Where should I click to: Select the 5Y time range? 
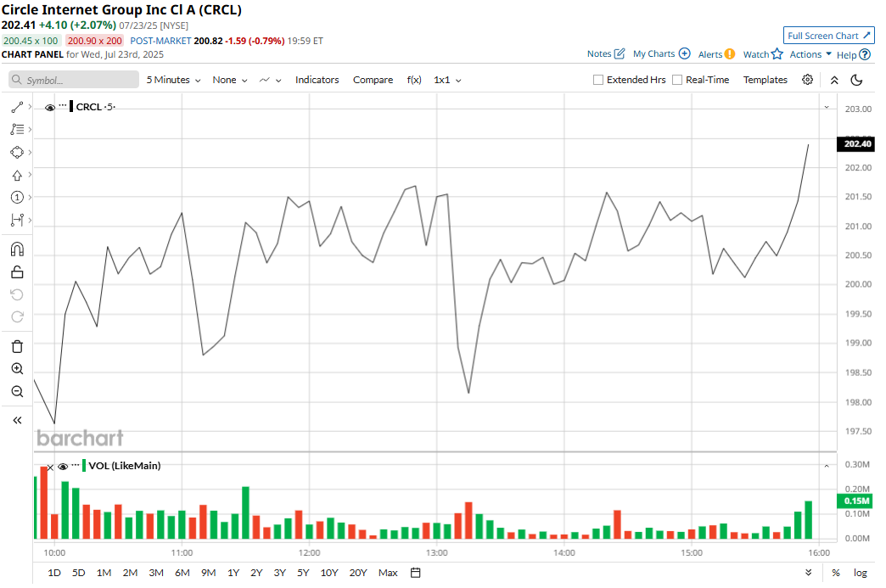[x=303, y=573]
